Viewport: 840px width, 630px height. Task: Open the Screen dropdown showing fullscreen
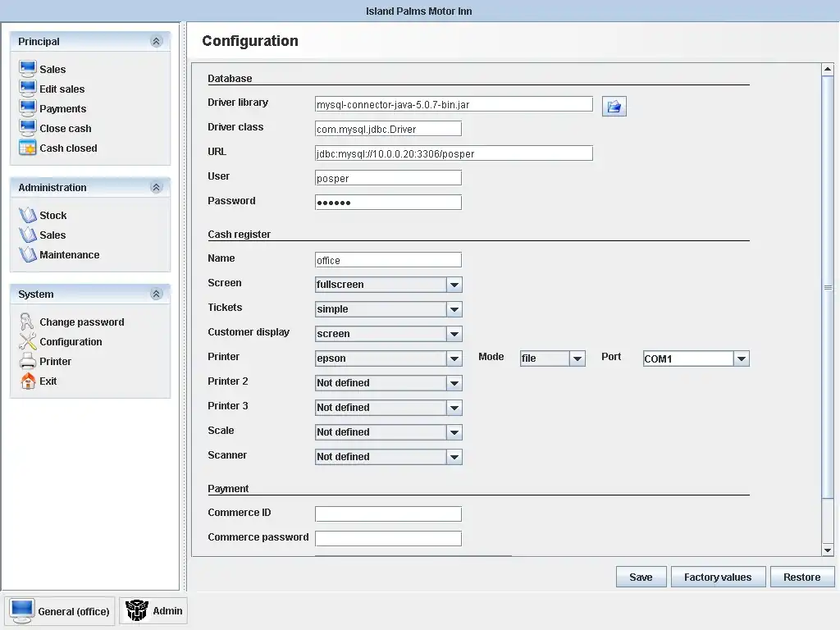(454, 285)
